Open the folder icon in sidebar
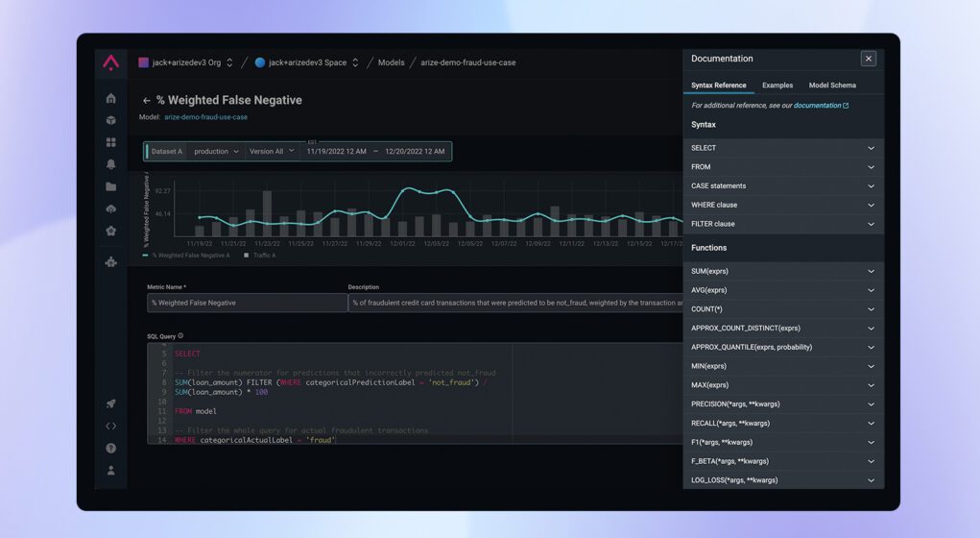 tap(110, 186)
